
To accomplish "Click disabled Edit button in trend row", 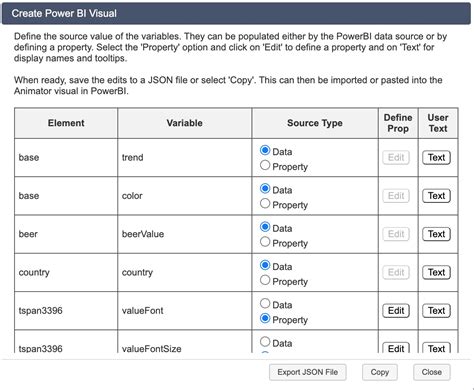I will 396,157.
